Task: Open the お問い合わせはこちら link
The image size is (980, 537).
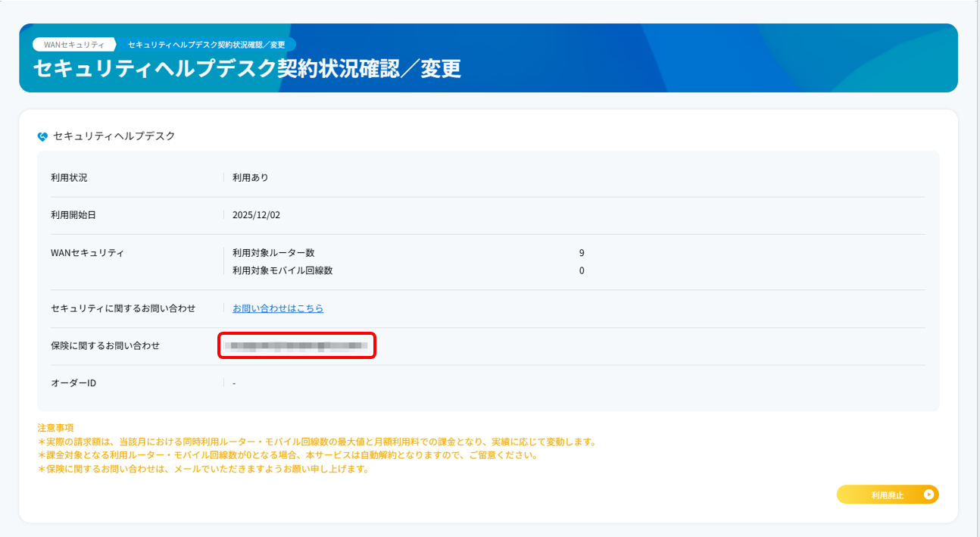Action: pyautogui.click(x=278, y=308)
